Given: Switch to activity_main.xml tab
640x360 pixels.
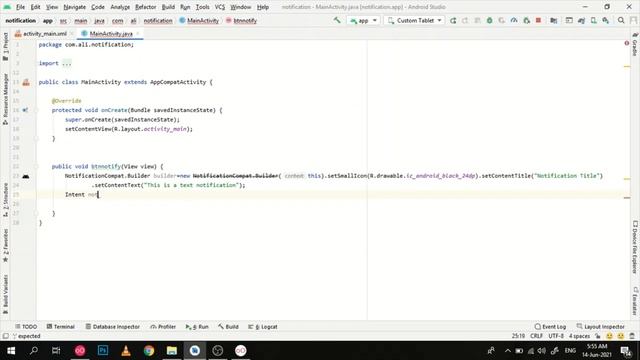Looking at the screenshot, I should tap(45, 33).
